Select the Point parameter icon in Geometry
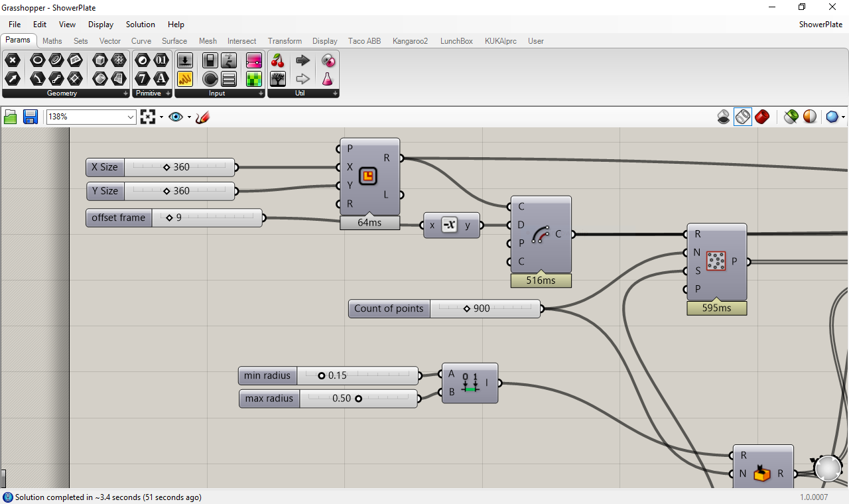849x504 pixels. click(13, 61)
